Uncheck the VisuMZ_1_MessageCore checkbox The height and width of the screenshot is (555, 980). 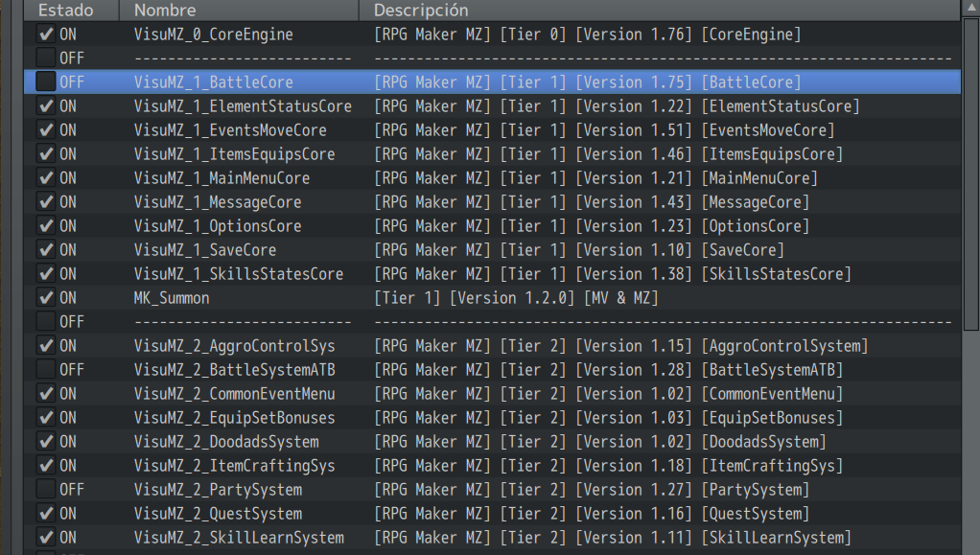(46, 202)
